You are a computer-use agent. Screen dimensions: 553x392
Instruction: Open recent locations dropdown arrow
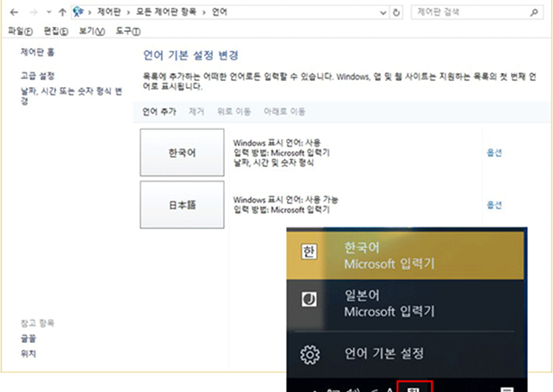(49, 13)
